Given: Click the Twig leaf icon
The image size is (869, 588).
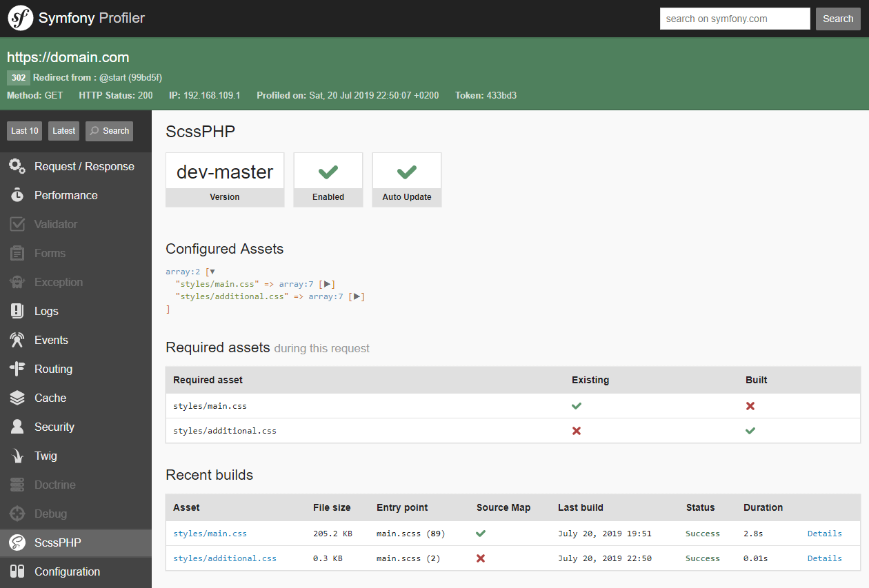Looking at the screenshot, I should coord(17,456).
